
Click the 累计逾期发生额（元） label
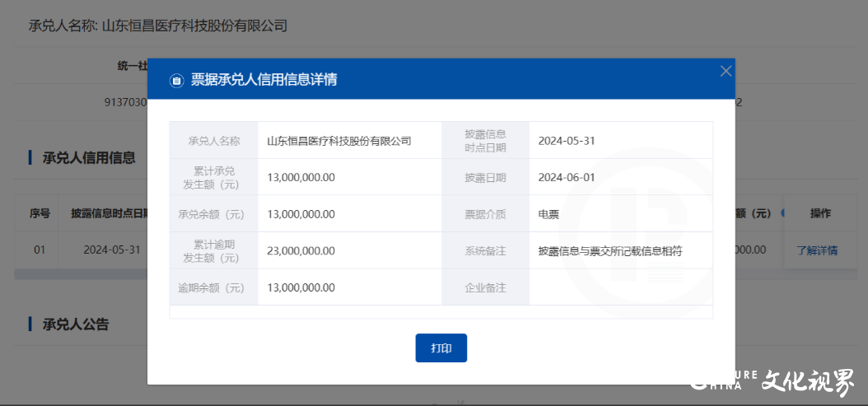[x=213, y=251]
